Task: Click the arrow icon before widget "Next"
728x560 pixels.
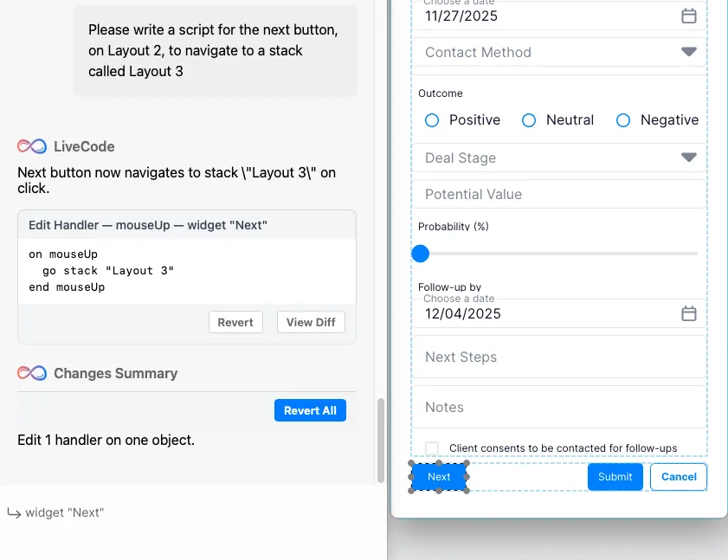Action: (12, 512)
